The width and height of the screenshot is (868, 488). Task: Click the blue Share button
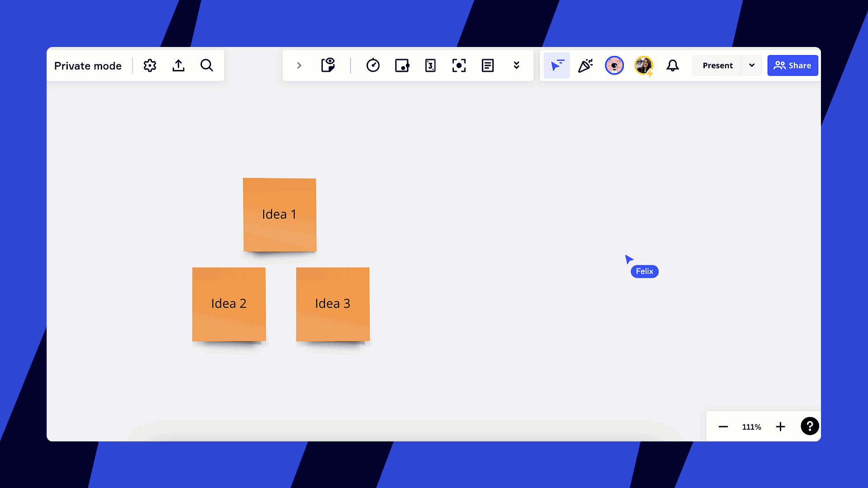[793, 66]
